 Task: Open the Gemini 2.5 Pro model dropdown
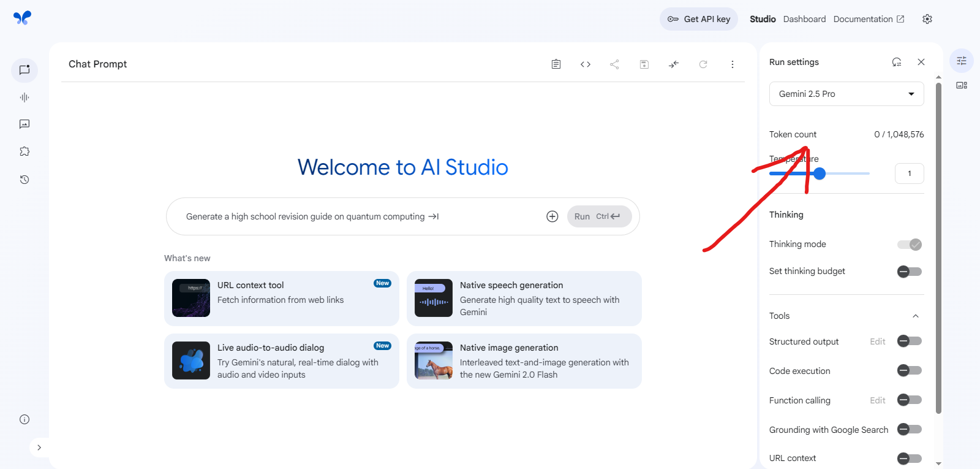[846, 94]
